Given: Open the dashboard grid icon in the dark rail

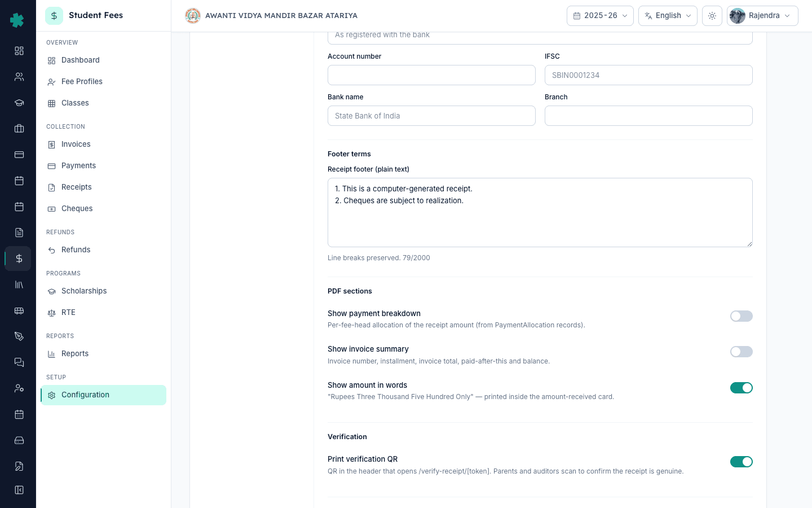Looking at the screenshot, I should tap(19, 51).
